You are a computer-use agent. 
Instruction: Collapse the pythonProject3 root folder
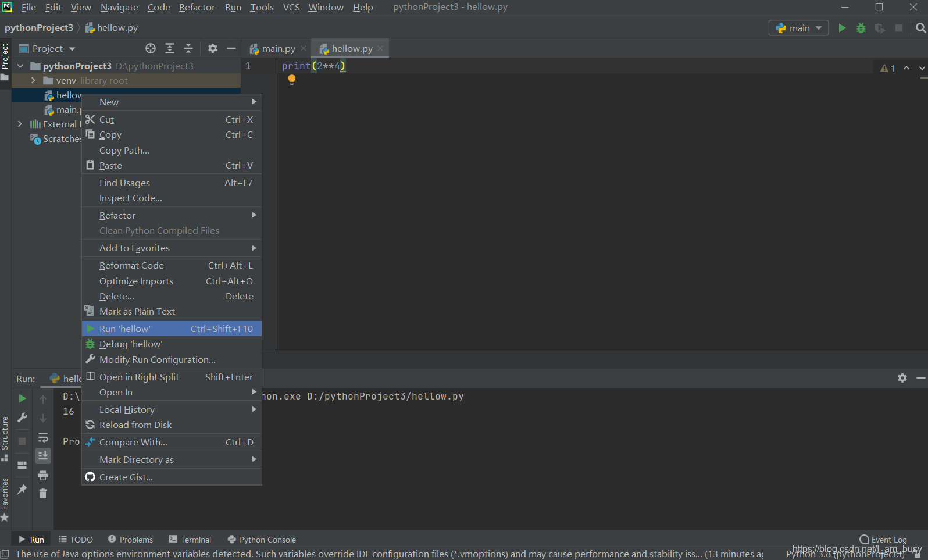tap(21, 66)
